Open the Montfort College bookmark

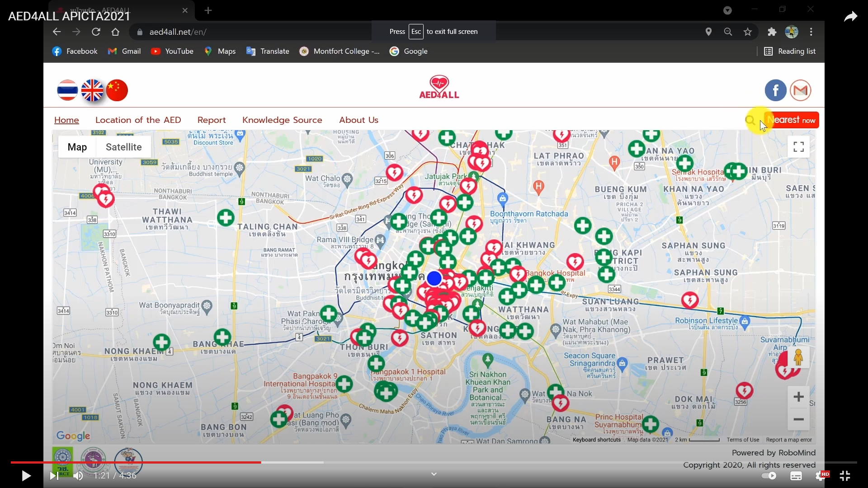click(340, 51)
